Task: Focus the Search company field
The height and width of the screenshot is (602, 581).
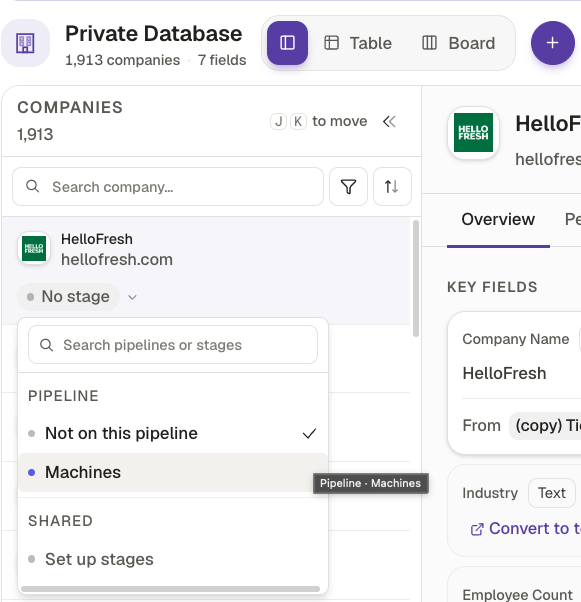Action: (168, 187)
